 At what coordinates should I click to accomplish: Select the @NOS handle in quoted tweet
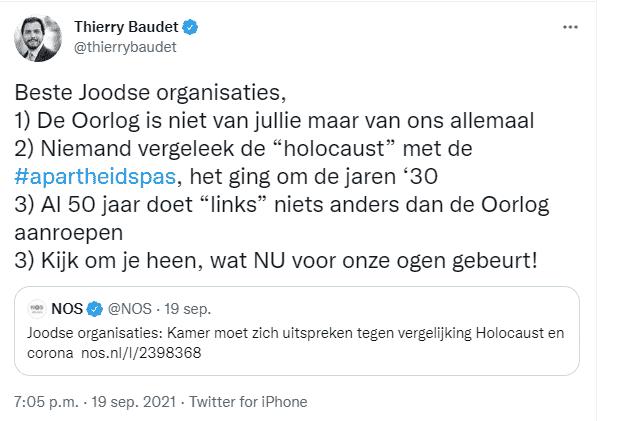[x=129, y=308]
